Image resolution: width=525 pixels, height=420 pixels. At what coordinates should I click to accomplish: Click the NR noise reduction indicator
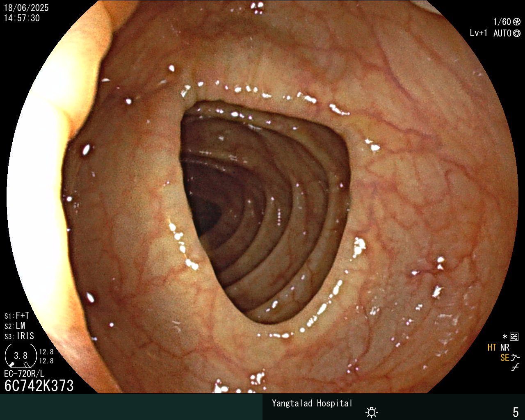click(x=504, y=348)
